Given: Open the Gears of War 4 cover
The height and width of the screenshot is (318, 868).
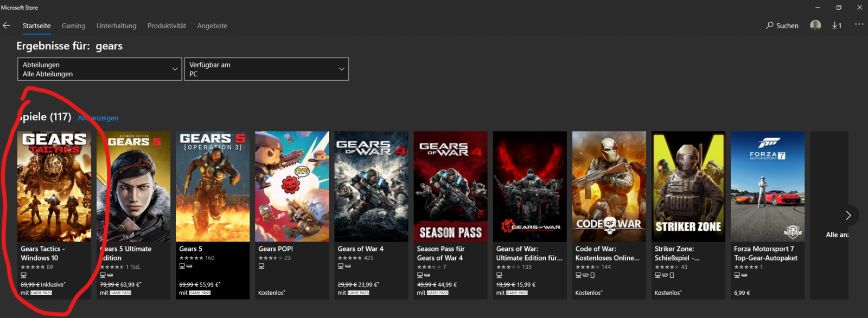Looking at the screenshot, I should click(371, 186).
